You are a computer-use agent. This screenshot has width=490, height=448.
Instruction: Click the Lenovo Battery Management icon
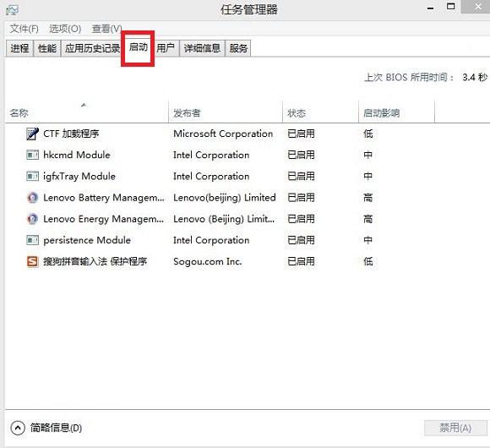coord(32,198)
